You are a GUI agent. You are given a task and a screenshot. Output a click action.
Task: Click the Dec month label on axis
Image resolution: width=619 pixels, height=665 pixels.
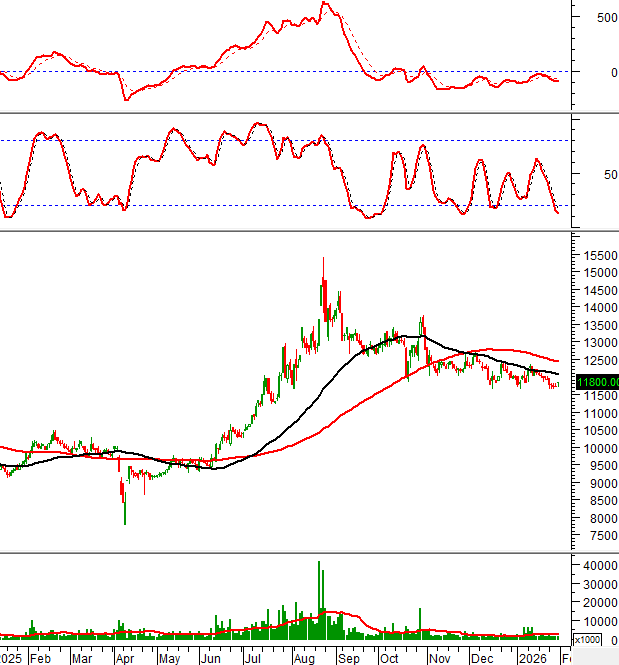pyautogui.click(x=482, y=659)
